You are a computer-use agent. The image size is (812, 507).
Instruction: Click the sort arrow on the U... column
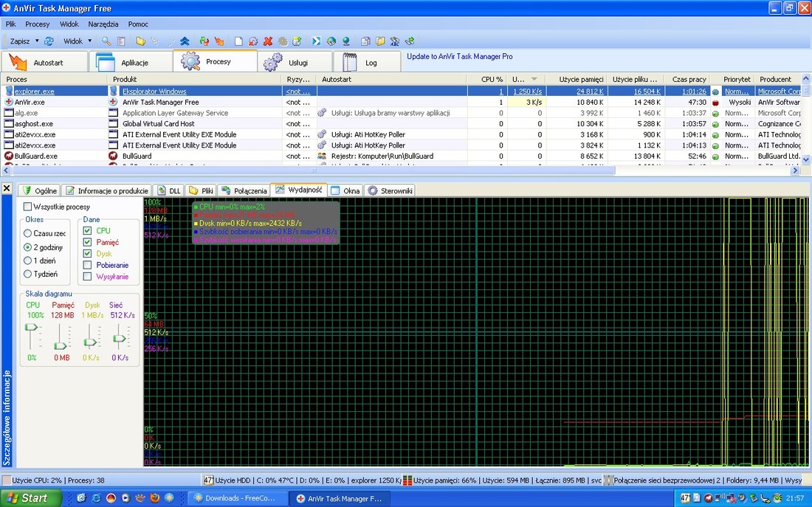534,79
